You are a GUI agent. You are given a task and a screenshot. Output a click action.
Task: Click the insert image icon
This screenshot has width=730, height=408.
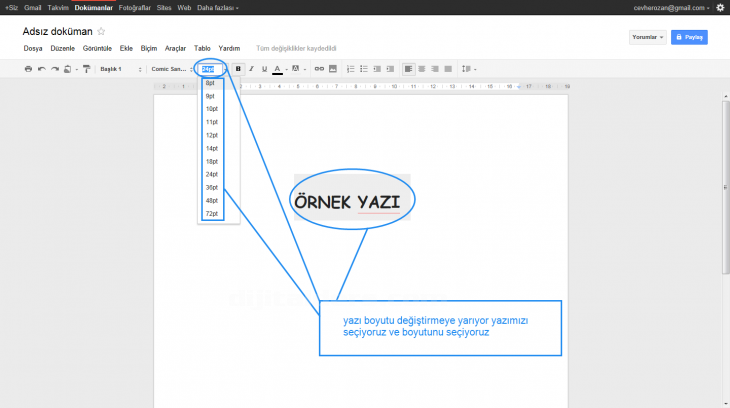coord(332,69)
